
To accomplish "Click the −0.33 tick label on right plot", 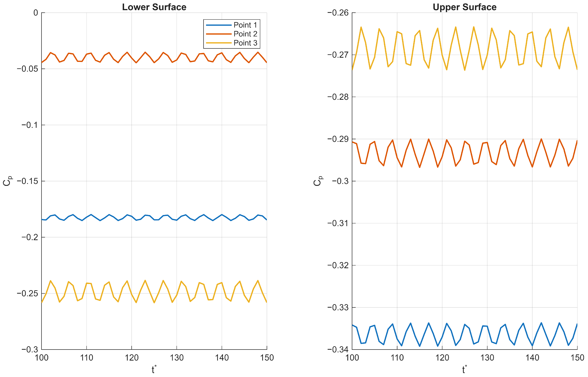I will coord(338,308).
